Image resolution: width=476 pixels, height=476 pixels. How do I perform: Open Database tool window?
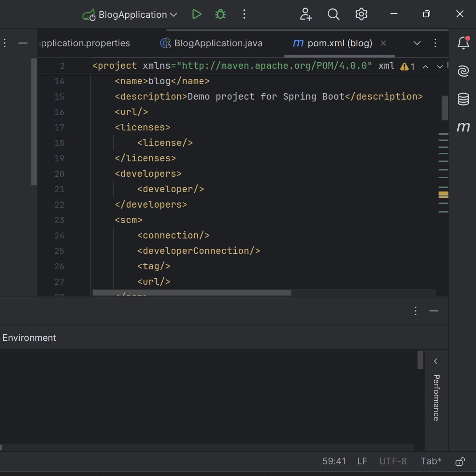click(463, 99)
